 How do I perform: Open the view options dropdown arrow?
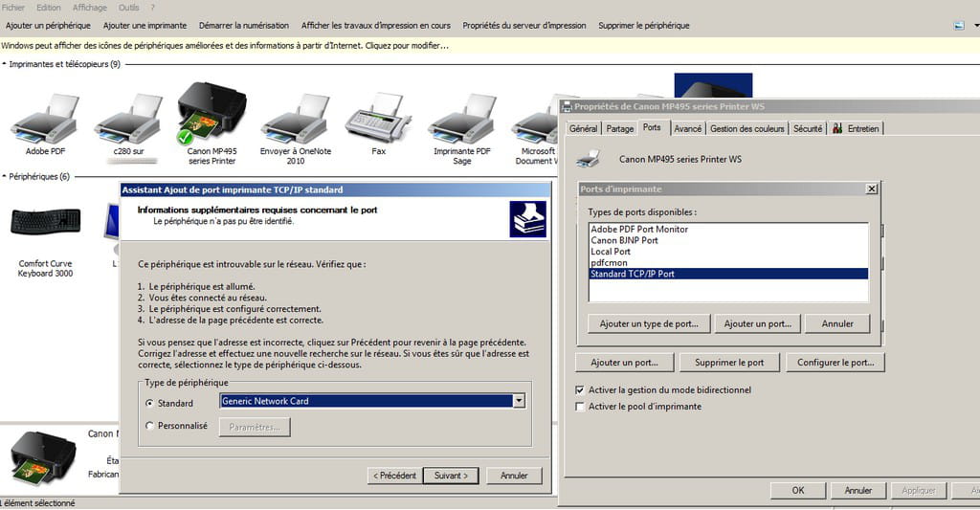[975, 26]
